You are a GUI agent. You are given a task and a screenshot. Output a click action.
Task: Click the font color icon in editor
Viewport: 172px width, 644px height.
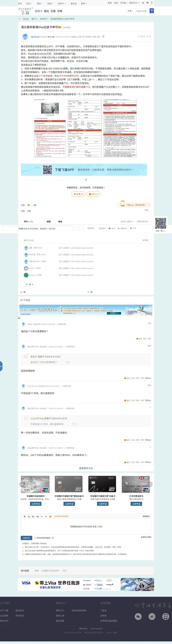click(x=29, y=516)
